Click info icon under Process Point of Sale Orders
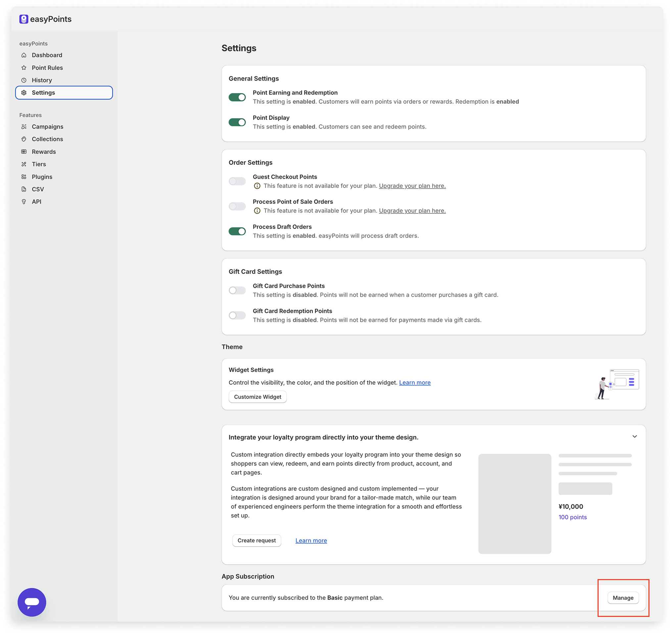This screenshot has width=672, height=635. click(x=257, y=211)
